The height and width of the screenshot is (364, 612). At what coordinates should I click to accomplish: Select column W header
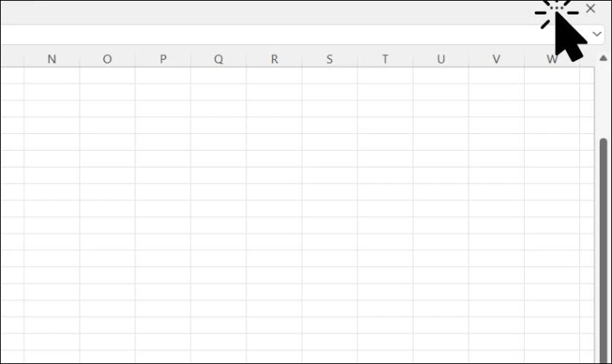pyautogui.click(x=552, y=59)
